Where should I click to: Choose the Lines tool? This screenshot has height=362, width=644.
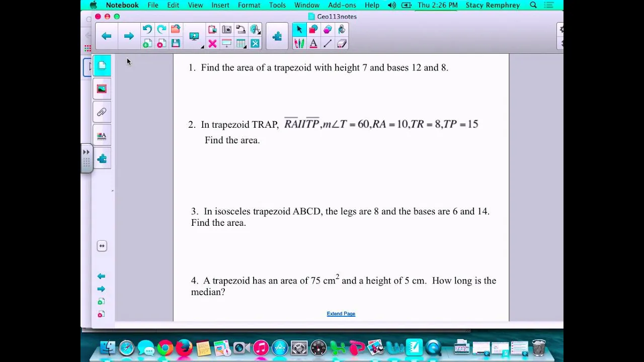tap(328, 44)
